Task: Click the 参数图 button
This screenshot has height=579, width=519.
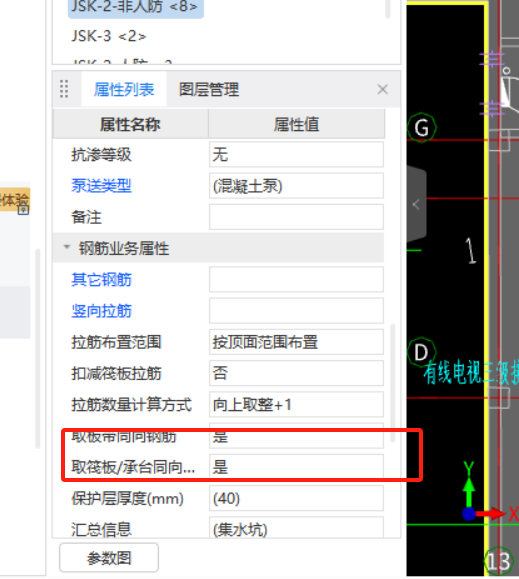Action: coord(109,558)
